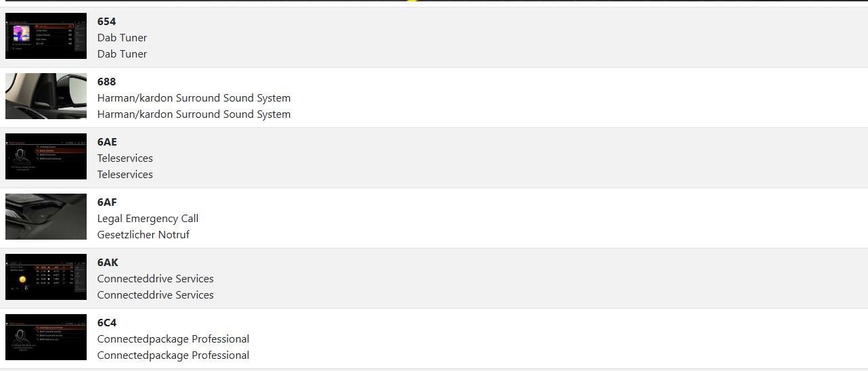Select the Gesetzlicher Notruf description
This screenshot has width=868, height=371.
[x=143, y=235]
